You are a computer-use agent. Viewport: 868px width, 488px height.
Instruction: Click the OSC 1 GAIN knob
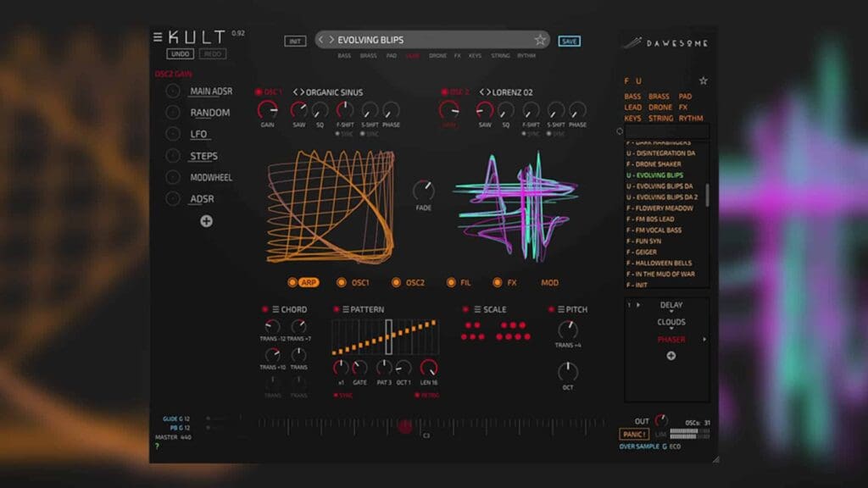(x=268, y=110)
